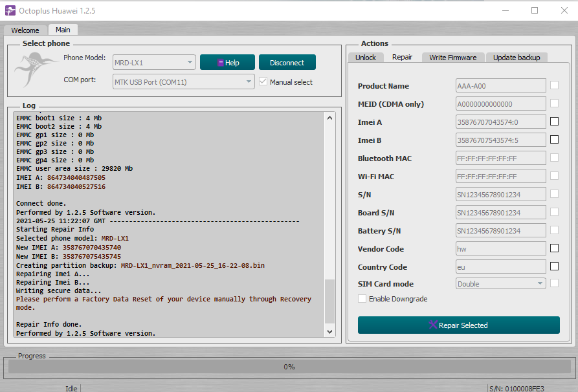Click the log scrollbar up arrow
This screenshot has height=392, width=578.
click(330, 118)
